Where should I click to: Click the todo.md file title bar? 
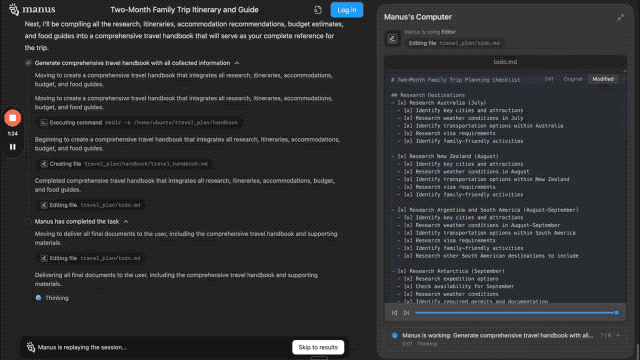[x=505, y=62]
